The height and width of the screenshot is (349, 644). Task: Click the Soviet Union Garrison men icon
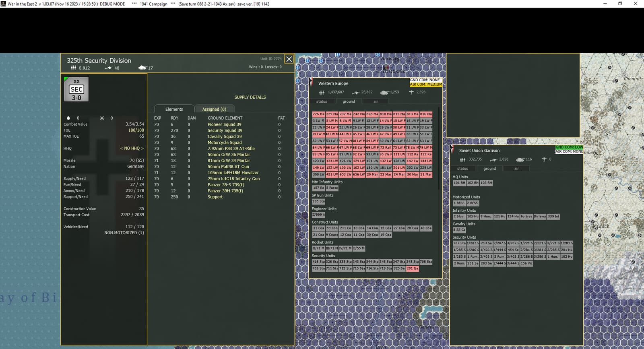click(x=462, y=159)
